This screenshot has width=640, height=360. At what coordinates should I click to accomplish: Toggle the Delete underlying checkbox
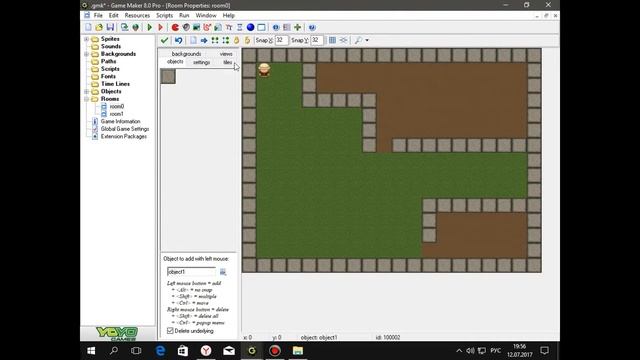(x=170, y=331)
